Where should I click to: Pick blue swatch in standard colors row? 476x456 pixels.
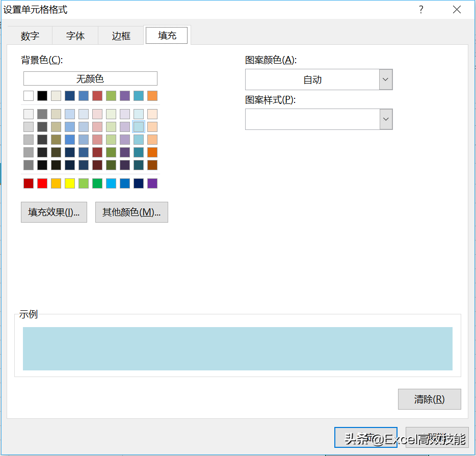coord(125,183)
